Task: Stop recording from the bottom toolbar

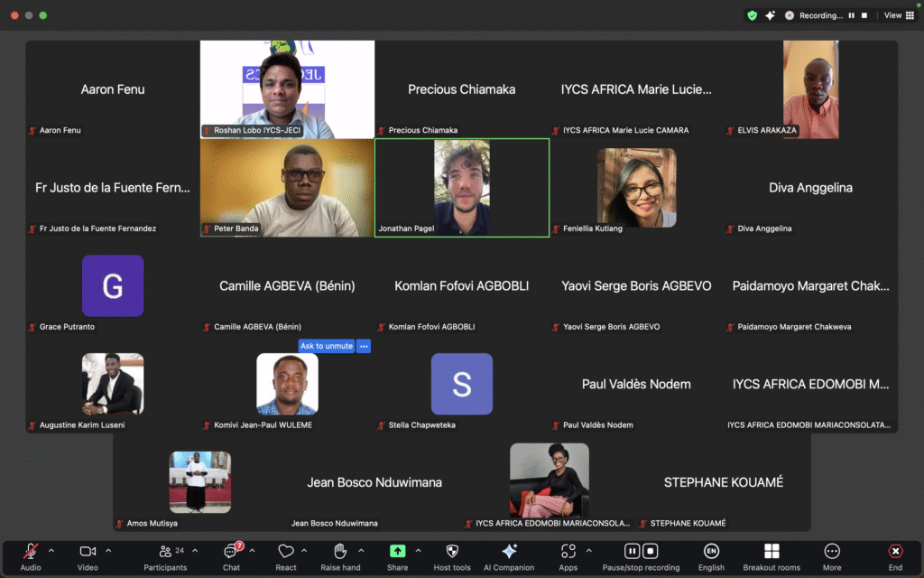Action: [x=651, y=552]
